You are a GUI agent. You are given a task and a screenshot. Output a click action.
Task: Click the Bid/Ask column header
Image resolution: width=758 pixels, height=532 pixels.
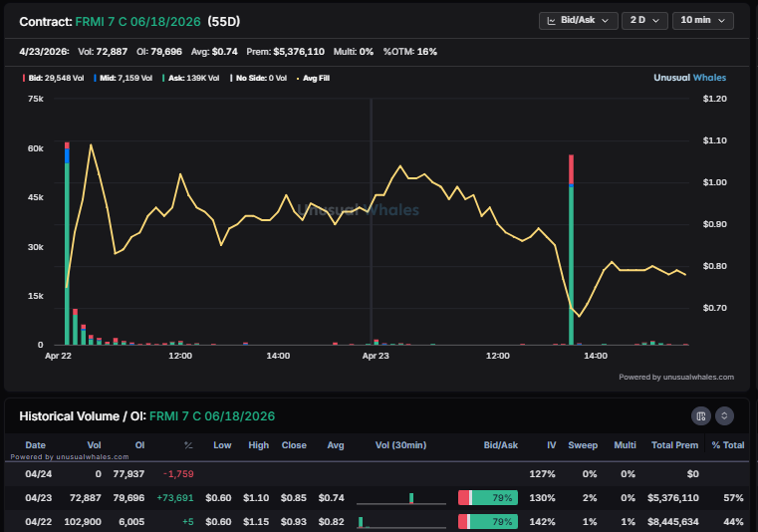[501, 445]
